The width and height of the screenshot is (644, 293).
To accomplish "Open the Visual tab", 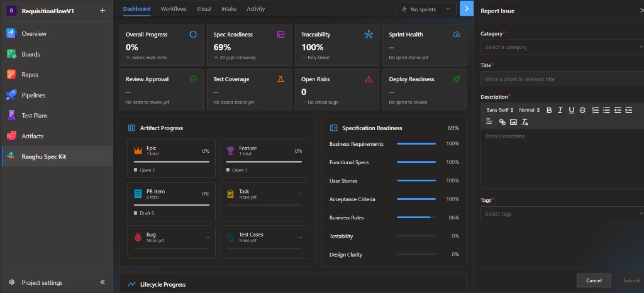I will 204,9.
